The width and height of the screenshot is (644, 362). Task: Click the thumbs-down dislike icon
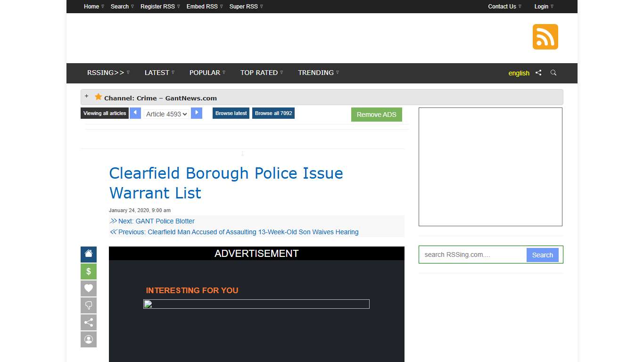coord(88,305)
